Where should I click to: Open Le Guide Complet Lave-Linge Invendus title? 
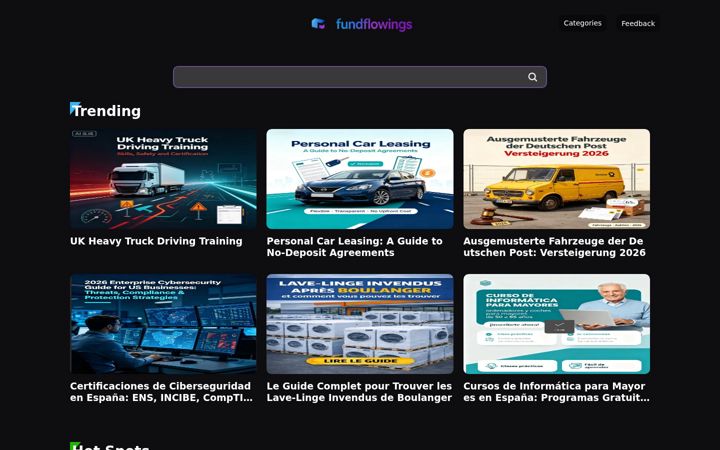359,392
